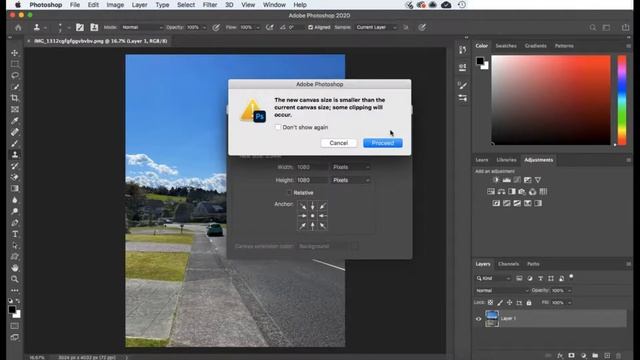
Task: Select the Blur tool
Action: pos(15,200)
